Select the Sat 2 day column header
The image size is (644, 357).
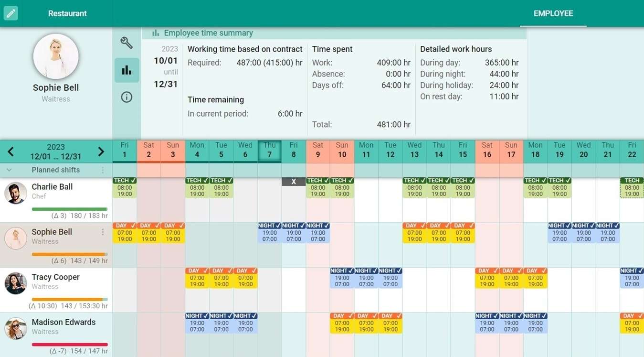pos(149,150)
